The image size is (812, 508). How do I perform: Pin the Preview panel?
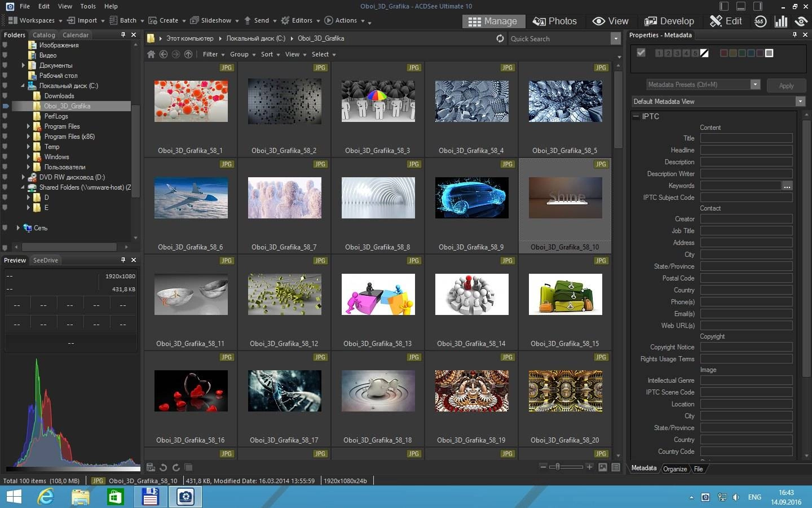coord(123,260)
